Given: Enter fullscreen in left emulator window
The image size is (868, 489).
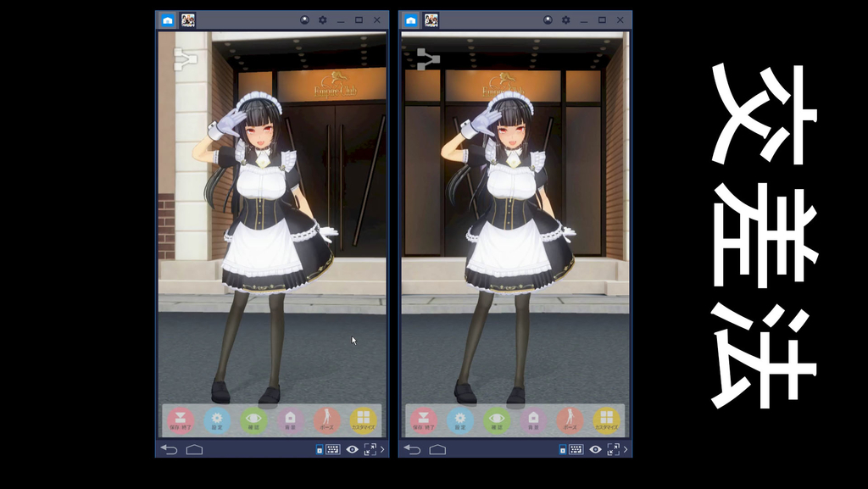Looking at the screenshot, I should [x=370, y=449].
